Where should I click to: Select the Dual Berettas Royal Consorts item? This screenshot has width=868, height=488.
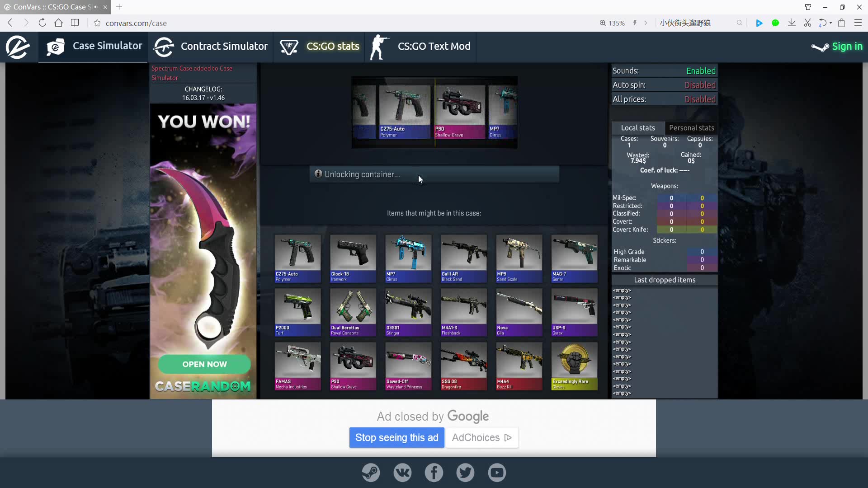pos(353,312)
